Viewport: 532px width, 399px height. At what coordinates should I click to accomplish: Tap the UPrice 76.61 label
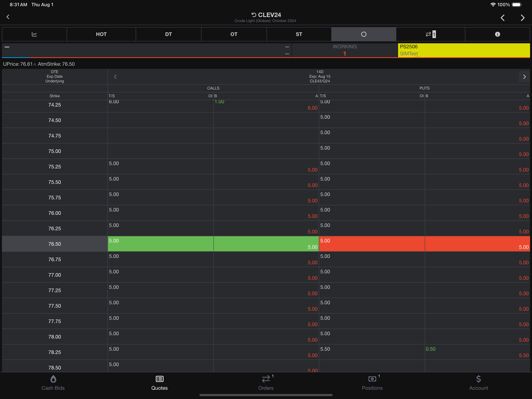18,64
